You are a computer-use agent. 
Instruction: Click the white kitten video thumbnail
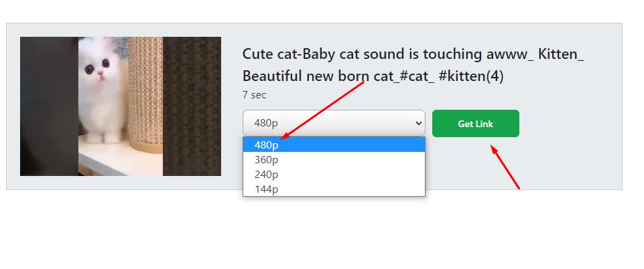121,106
